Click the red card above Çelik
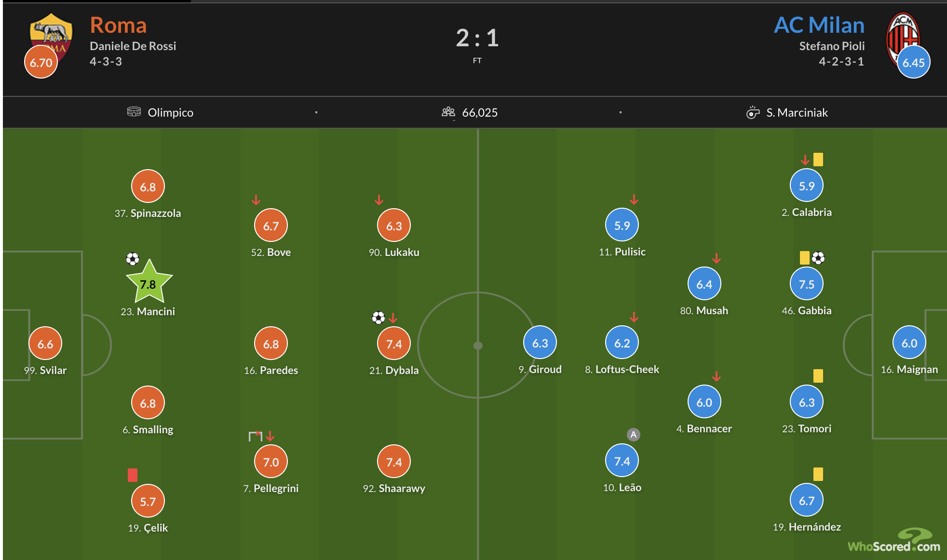The height and width of the screenshot is (560, 947). point(133,475)
